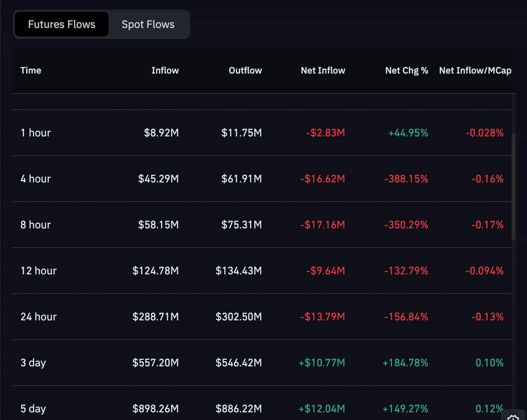Select the 24 hour row
527x420 pixels.
[38, 317]
